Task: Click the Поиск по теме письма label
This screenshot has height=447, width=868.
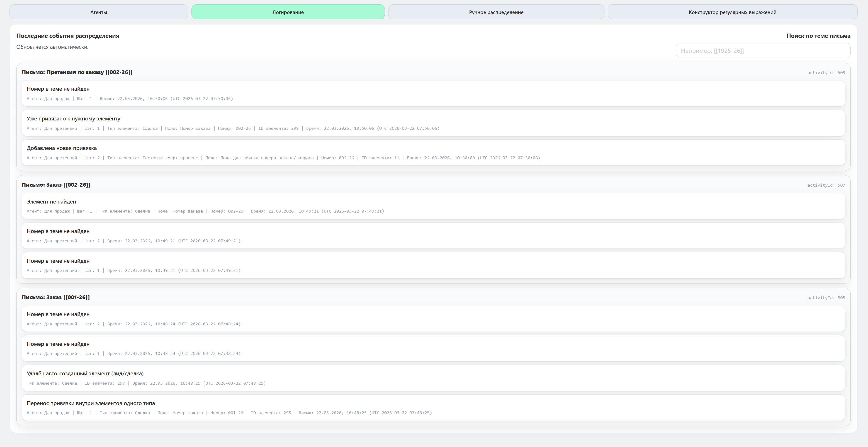Action: 818,36
